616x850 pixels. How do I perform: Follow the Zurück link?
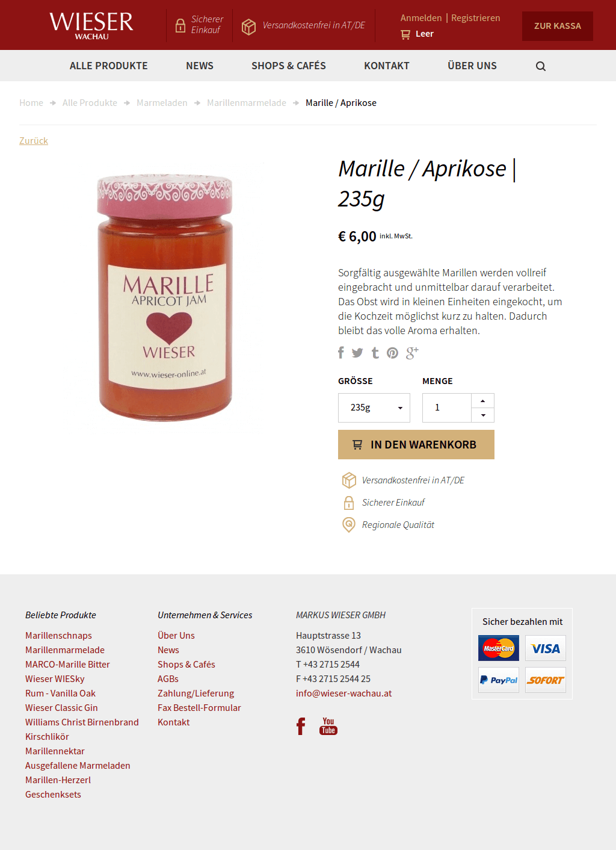click(34, 140)
